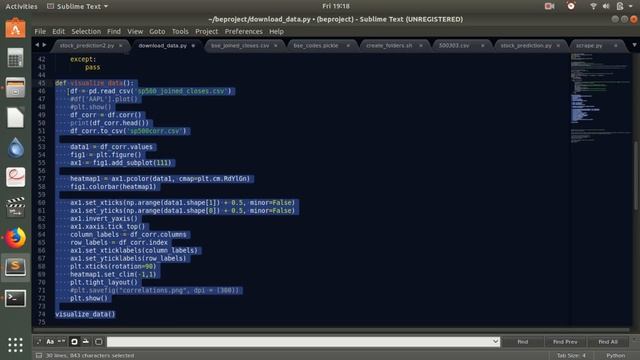Toggle regular expression search in find panel
640x360 pixels.
tap(39, 342)
